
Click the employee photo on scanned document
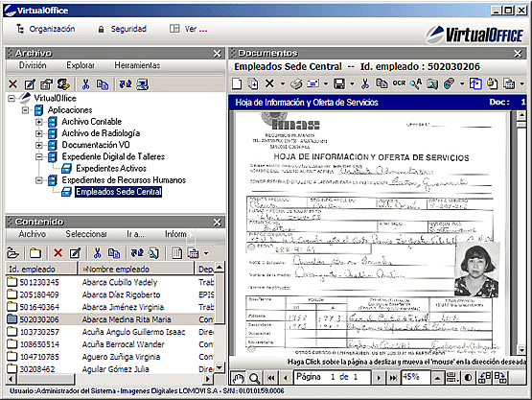(477, 270)
